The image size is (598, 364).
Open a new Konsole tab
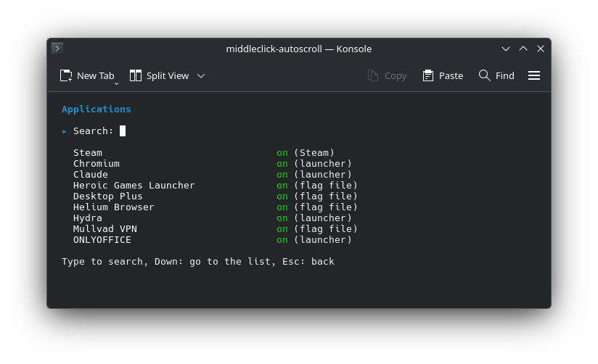click(87, 76)
